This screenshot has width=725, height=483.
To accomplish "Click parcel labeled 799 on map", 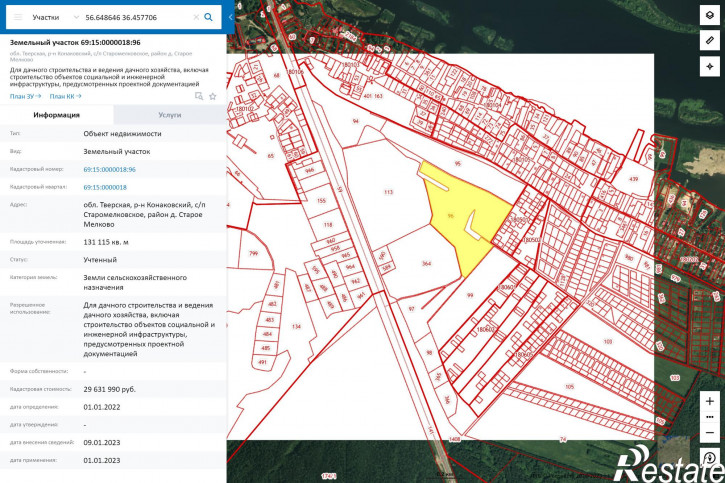I will pos(253,253).
